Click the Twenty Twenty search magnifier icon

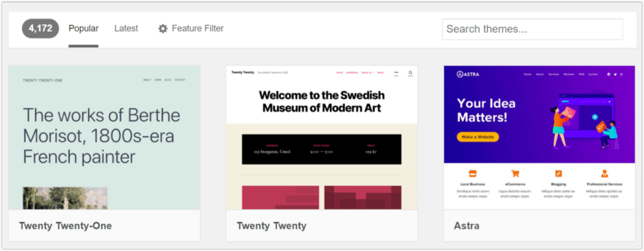tap(410, 73)
